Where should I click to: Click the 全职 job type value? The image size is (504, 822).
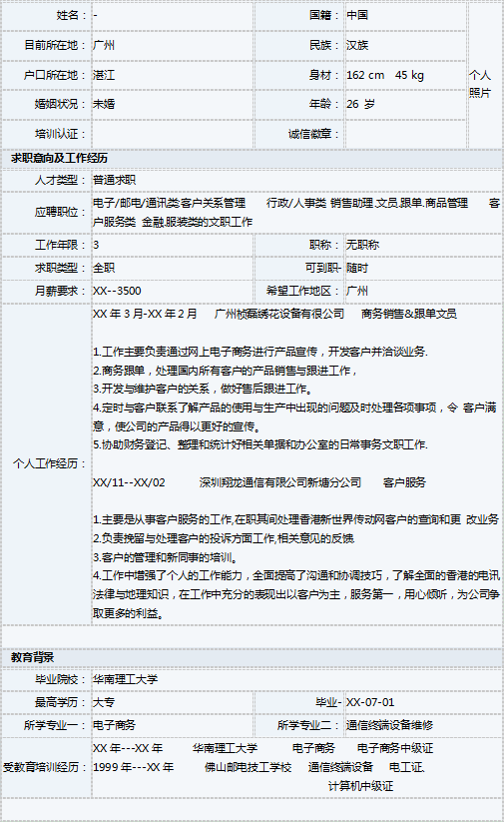[104, 268]
